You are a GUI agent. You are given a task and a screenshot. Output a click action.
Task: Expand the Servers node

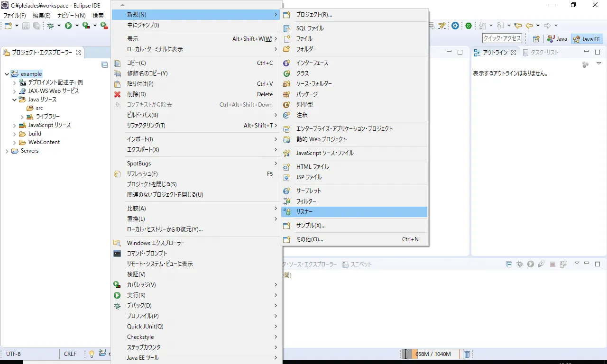7,151
